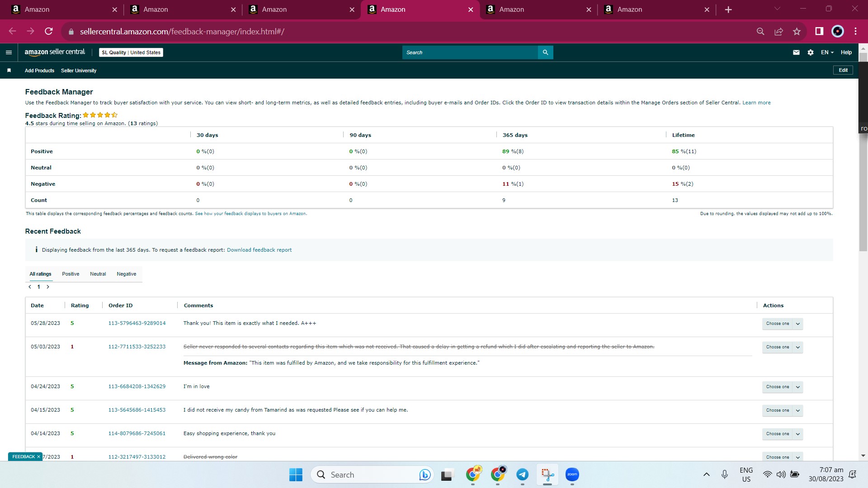
Task: Expand Choose one dropdown for order 113-6684208-1342629
Action: 782,387
